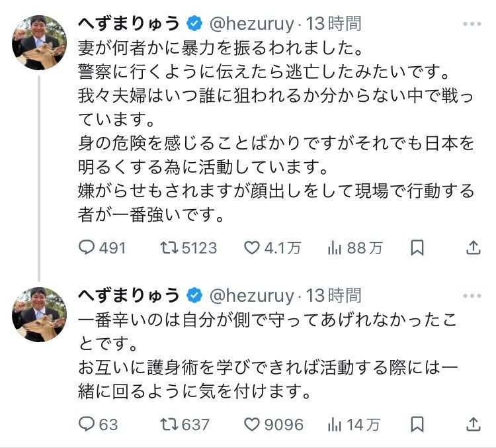
Task: Like the first tweet with 4.1万 likes
Action: pos(252,248)
